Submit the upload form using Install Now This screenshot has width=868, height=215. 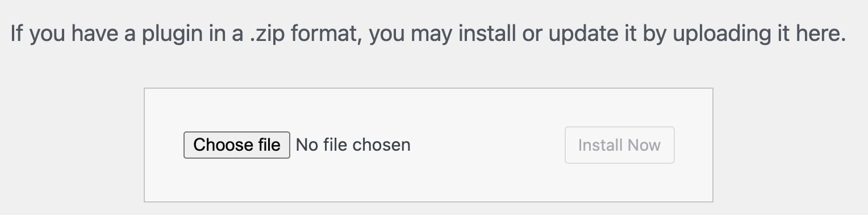tap(619, 145)
